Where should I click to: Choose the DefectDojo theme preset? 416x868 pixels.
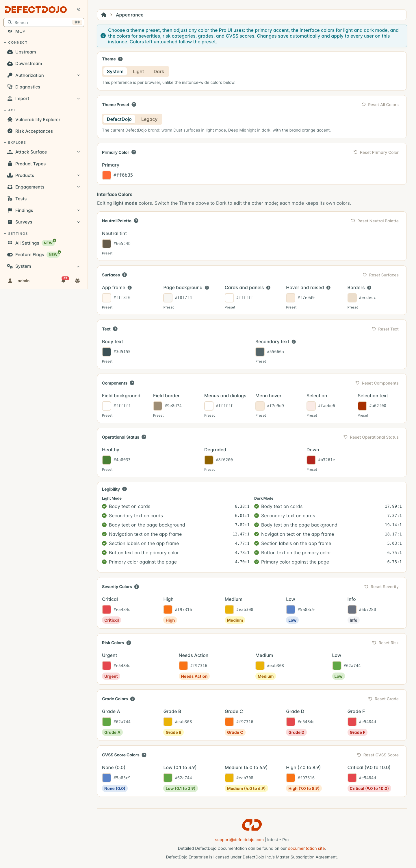click(x=119, y=119)
